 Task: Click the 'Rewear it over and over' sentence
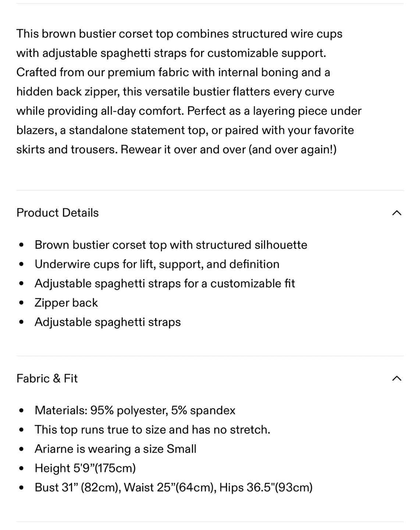pyautogui.click(x=228, y=149)
